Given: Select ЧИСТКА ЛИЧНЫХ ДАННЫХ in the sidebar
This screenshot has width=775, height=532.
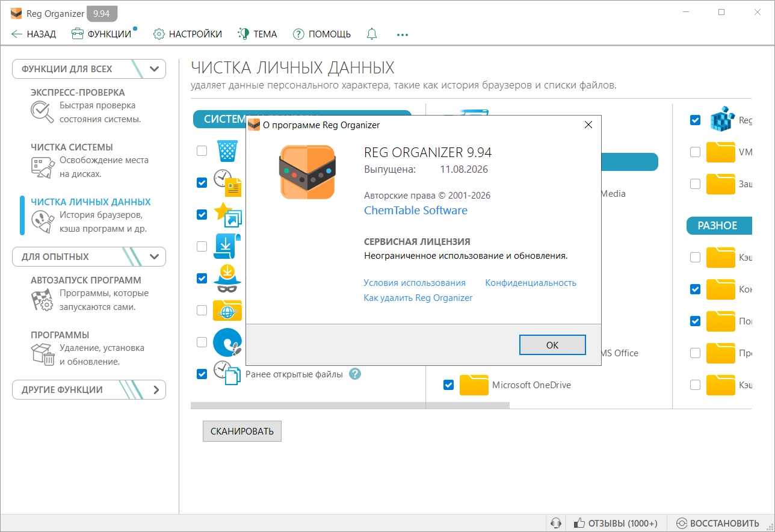Looking at the screenshot, I should pos(90,215).
